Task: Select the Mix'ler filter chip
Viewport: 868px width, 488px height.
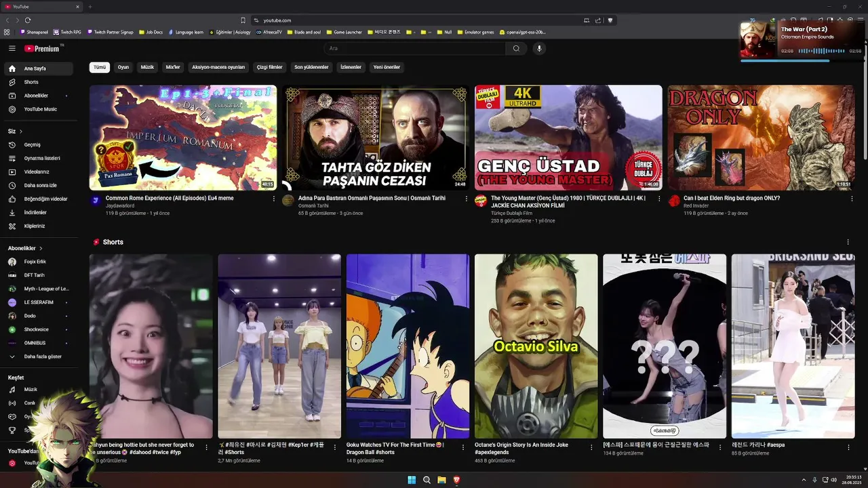Action: 173,67
